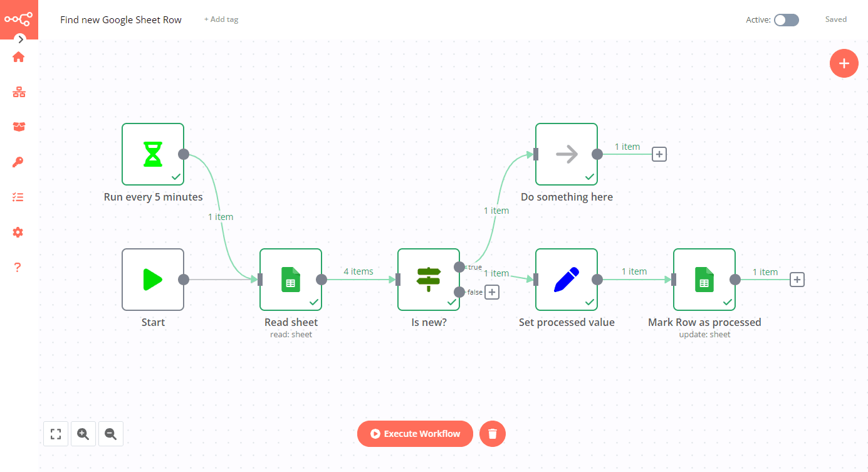Click the Home icon in sidebar
The image size is (868, 472).
pyautogui.click(x=18, y=57)
